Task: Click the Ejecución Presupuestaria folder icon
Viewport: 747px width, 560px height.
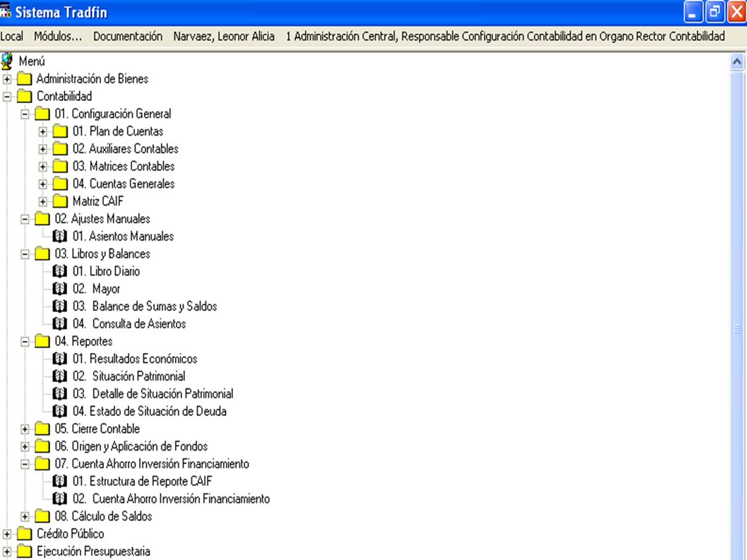Action: point(24,552)
